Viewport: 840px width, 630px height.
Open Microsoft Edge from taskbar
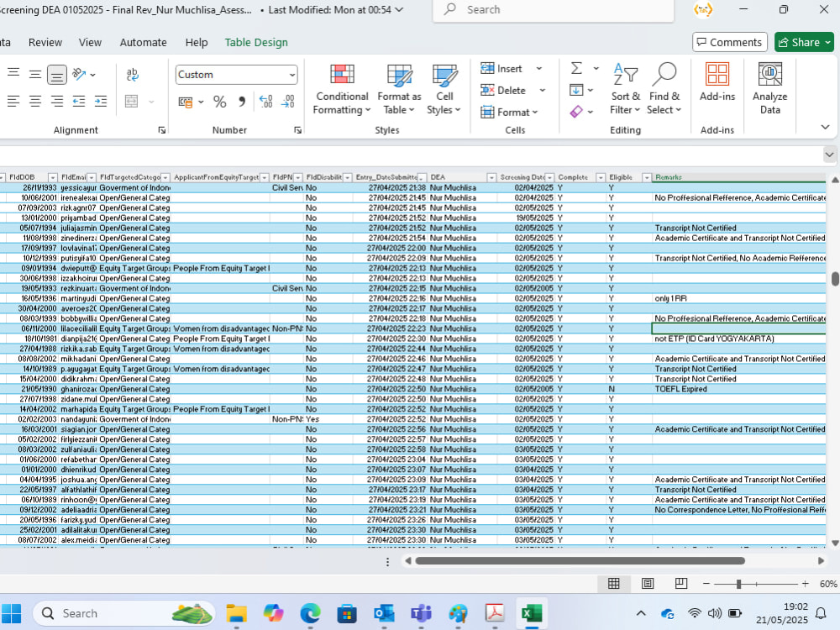coord(310,613)
